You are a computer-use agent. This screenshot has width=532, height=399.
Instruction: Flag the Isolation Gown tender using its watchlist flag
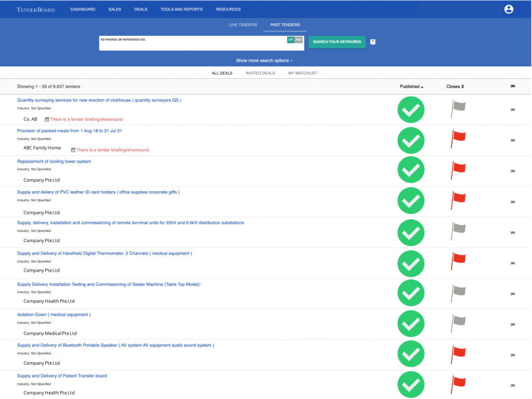pos(512,324)
